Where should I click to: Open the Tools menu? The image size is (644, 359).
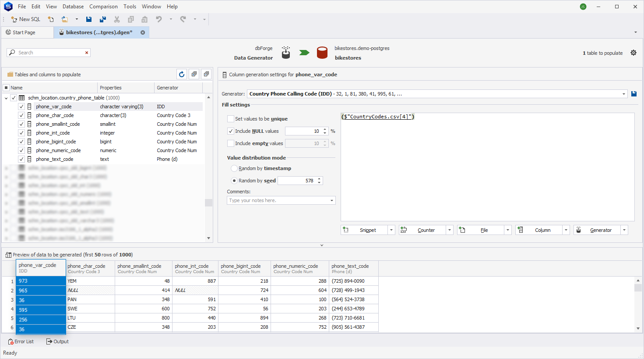pos(130,7)
